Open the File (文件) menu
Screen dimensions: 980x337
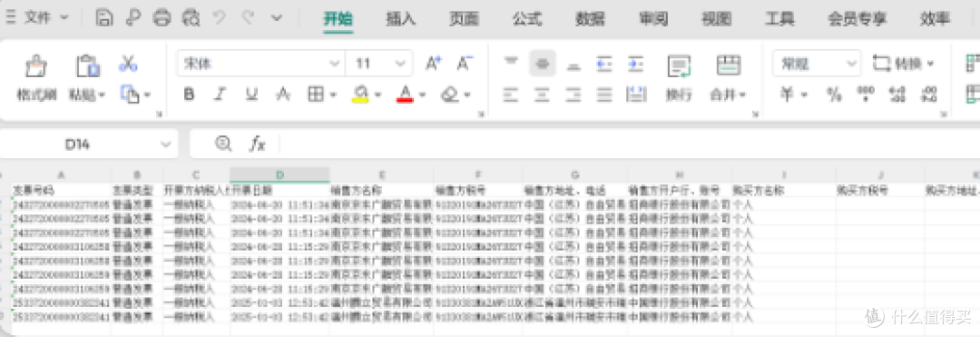(x=37, y=17)
